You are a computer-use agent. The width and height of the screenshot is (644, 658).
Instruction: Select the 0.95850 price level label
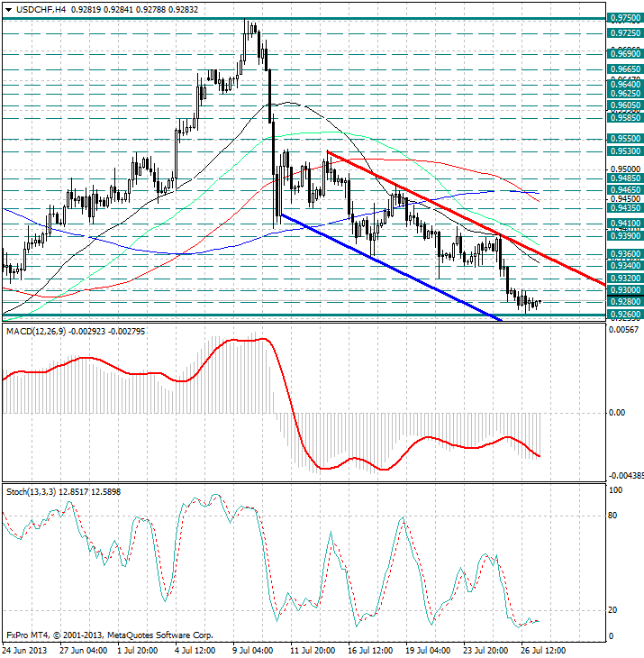tap(625, 118)
